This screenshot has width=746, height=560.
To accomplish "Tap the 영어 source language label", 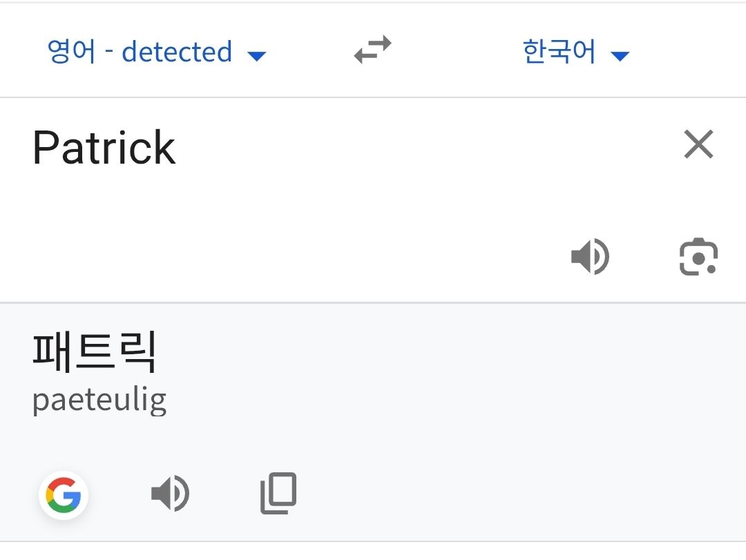I will point(71,52).
